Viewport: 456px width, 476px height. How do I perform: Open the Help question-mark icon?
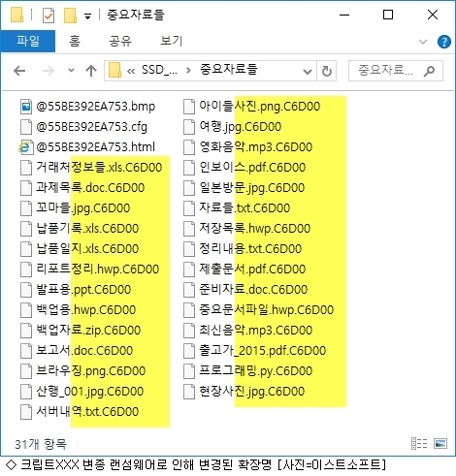pos(443,42)
